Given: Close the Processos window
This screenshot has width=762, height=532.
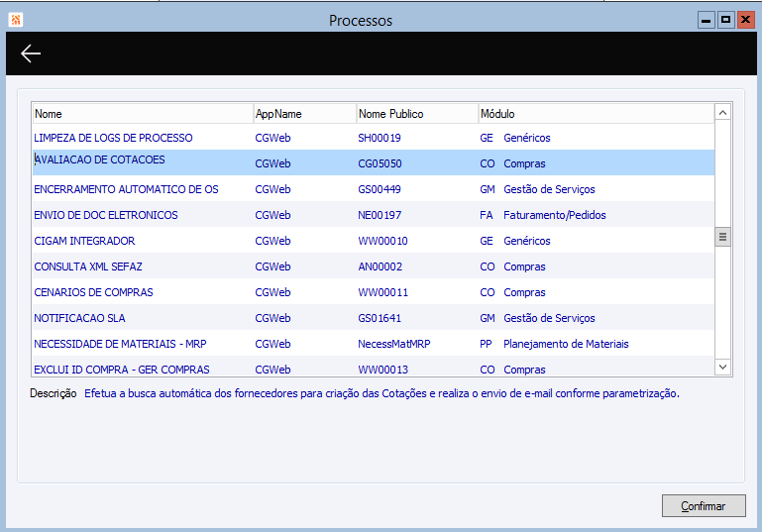Looking at the screenshot, I should coord(745,20).
